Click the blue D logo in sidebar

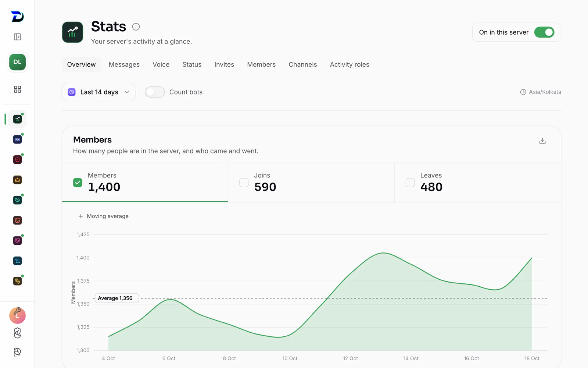coord(17,17)
